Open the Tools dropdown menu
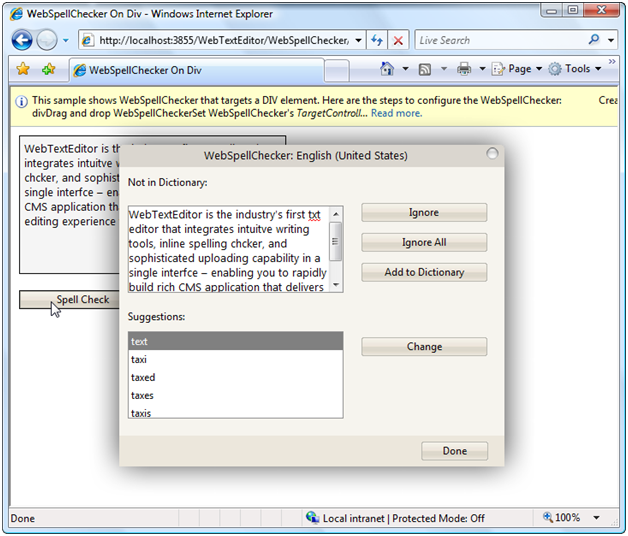 click(x=576, y=69)
